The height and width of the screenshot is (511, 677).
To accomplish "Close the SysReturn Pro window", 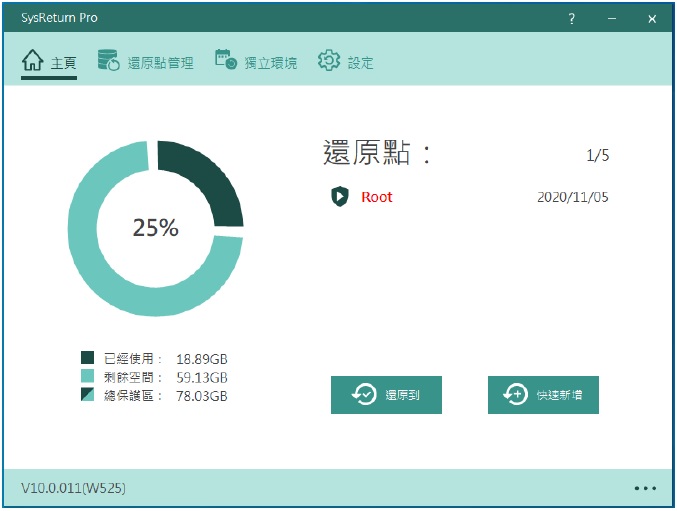I will tap(652, 19).
